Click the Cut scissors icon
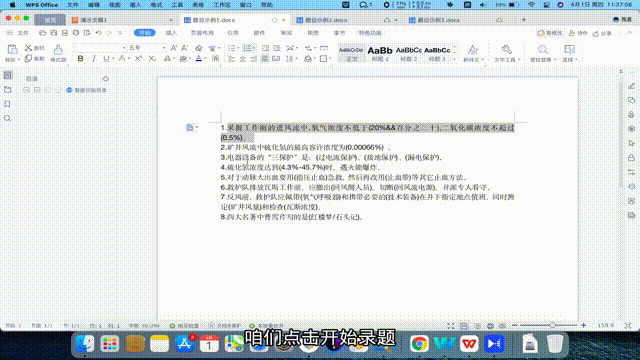640x360 pixels. click(28, 48)
